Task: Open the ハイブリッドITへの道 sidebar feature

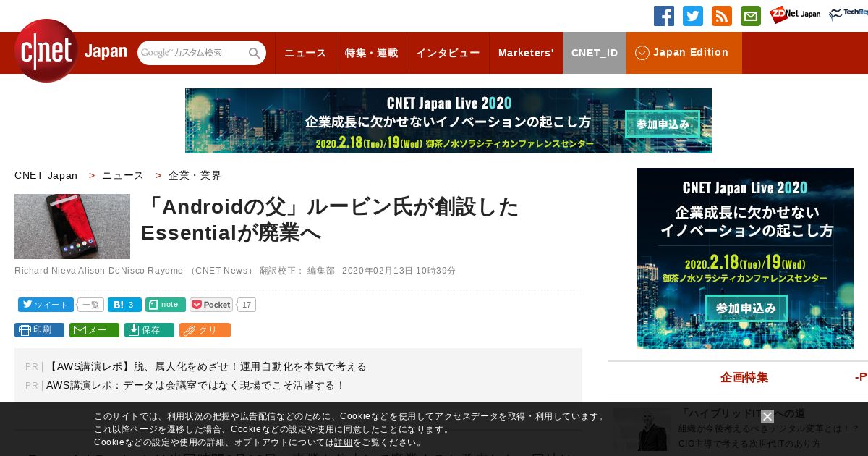Action: pyautogui.click(x=742, y=413)
